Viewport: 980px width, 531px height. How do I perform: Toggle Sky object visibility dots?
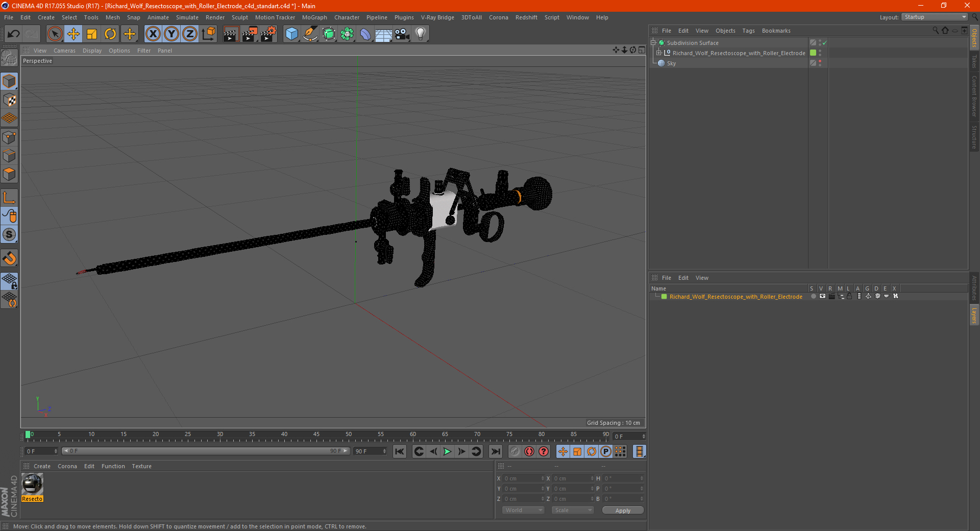pyautogui.click(x=820, y=63)
